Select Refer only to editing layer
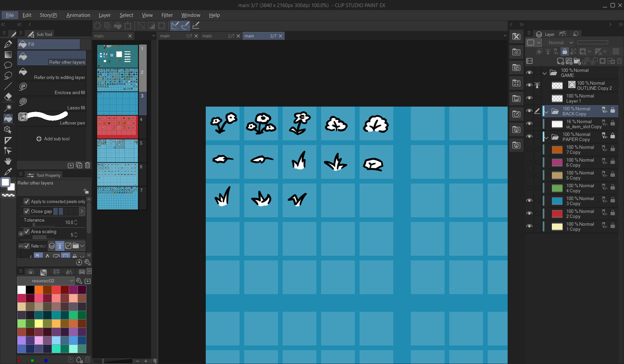The image size is (624, 364). (x=52, y=73)
